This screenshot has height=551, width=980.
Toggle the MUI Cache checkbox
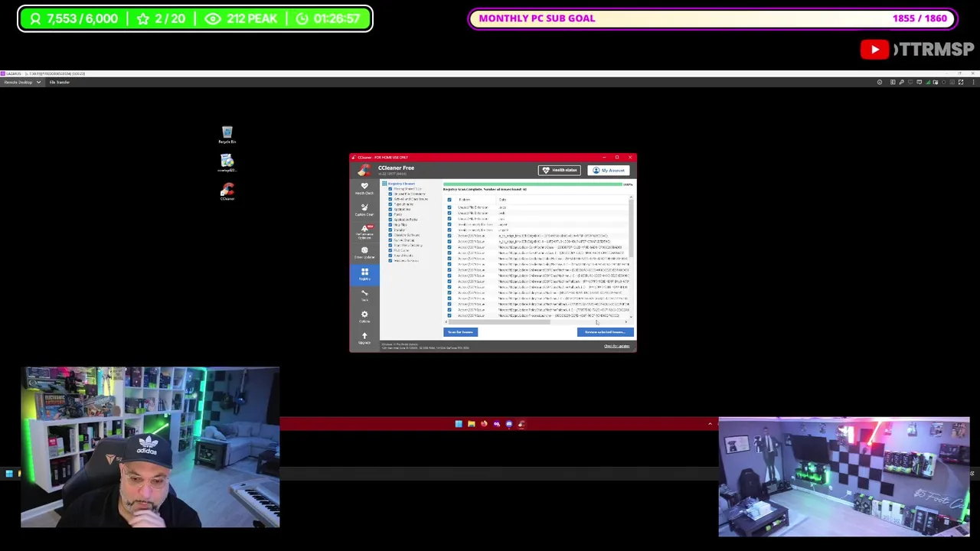click(x=390, y=250)
